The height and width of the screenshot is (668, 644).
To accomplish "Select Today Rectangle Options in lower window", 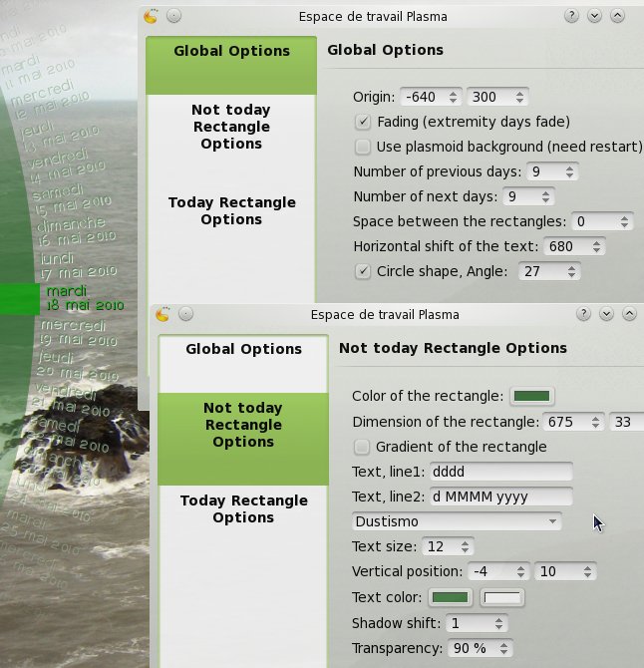I will point(243,508).
